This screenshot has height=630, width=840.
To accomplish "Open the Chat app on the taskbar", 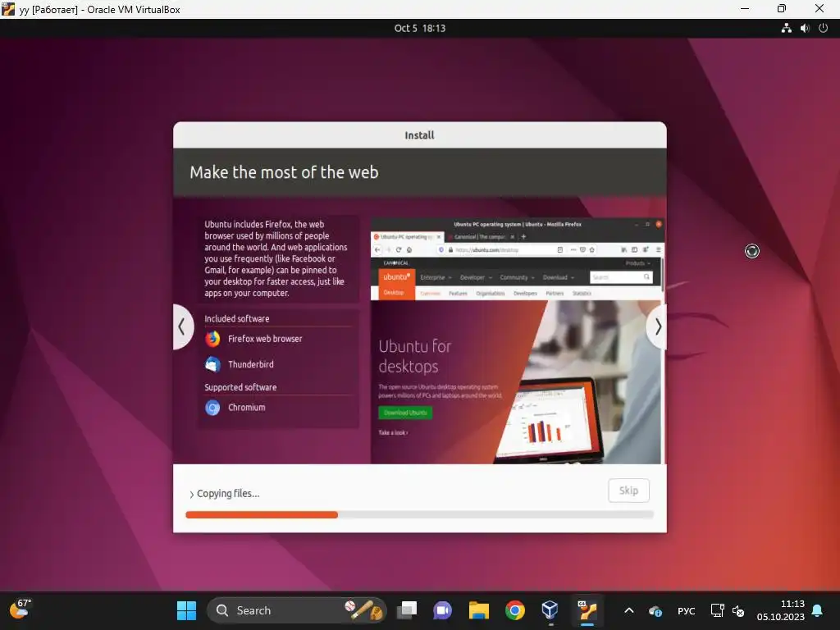I will [442, 610].
